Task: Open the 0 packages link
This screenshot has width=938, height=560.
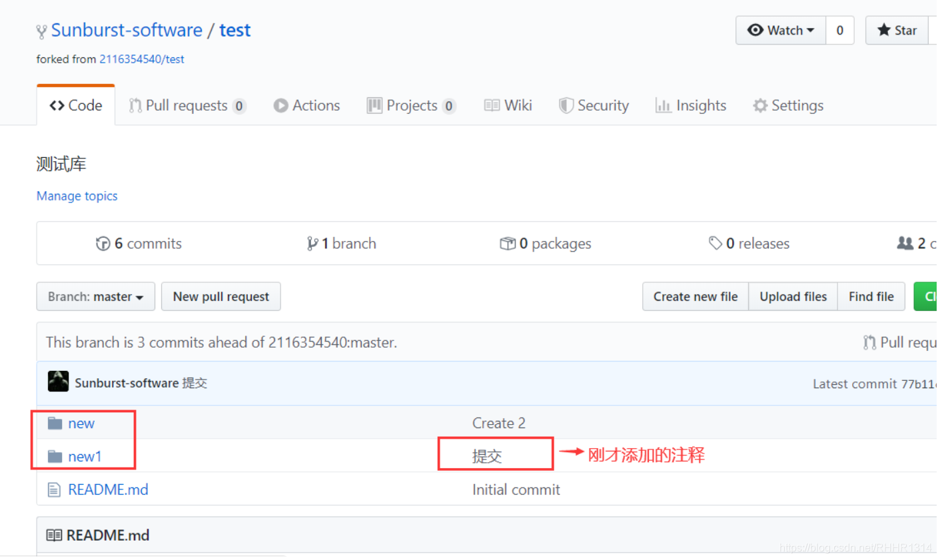Action: click(546, 244)
